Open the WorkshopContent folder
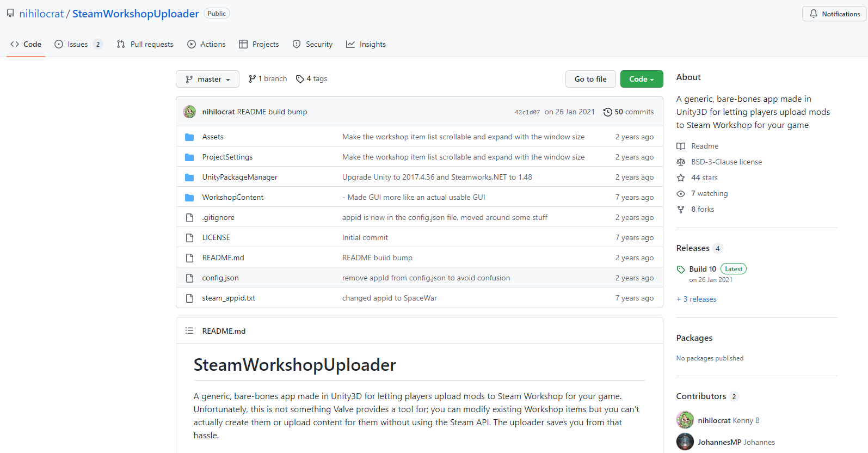Screen dimensions: 868x453 pyautogui.click(x=233, y=197)
